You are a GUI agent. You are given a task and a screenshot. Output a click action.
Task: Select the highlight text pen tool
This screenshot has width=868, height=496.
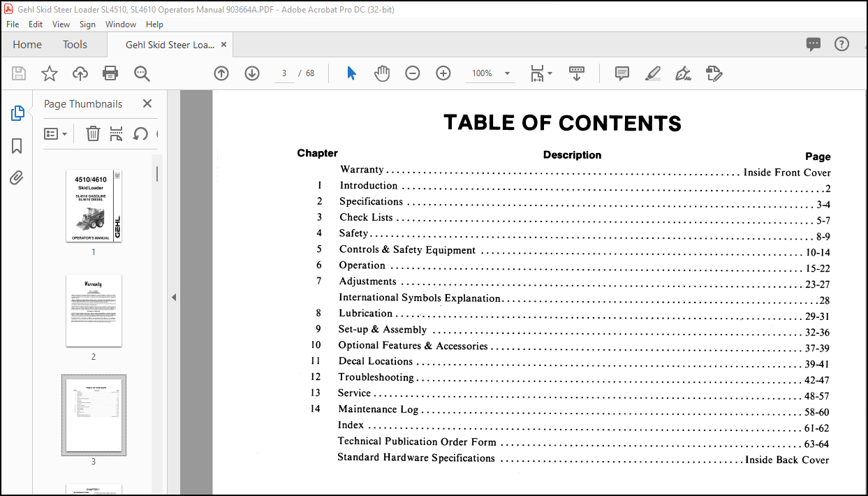coord(653,73)
